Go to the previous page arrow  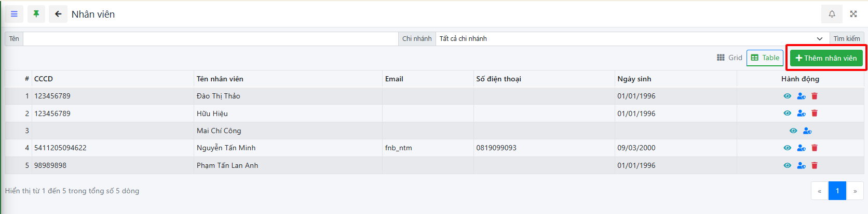[820, 191]
